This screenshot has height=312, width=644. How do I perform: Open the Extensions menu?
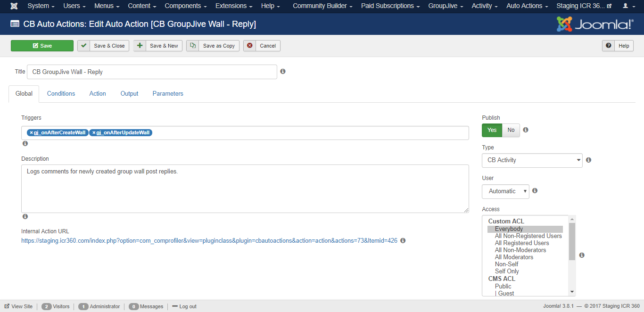click(x=234, y=6)
